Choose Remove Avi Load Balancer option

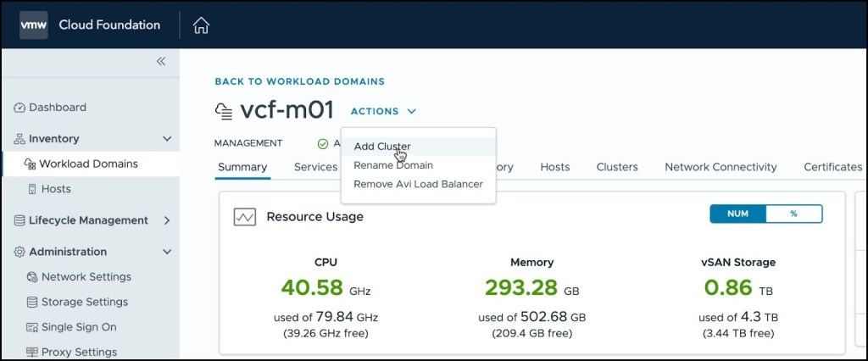coord(418,184)
